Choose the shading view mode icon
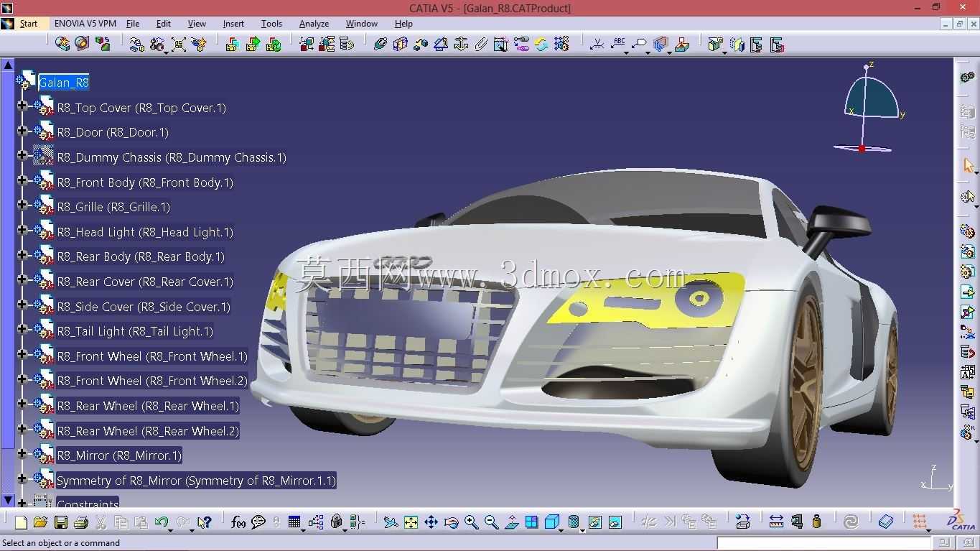 click(574, 522)
